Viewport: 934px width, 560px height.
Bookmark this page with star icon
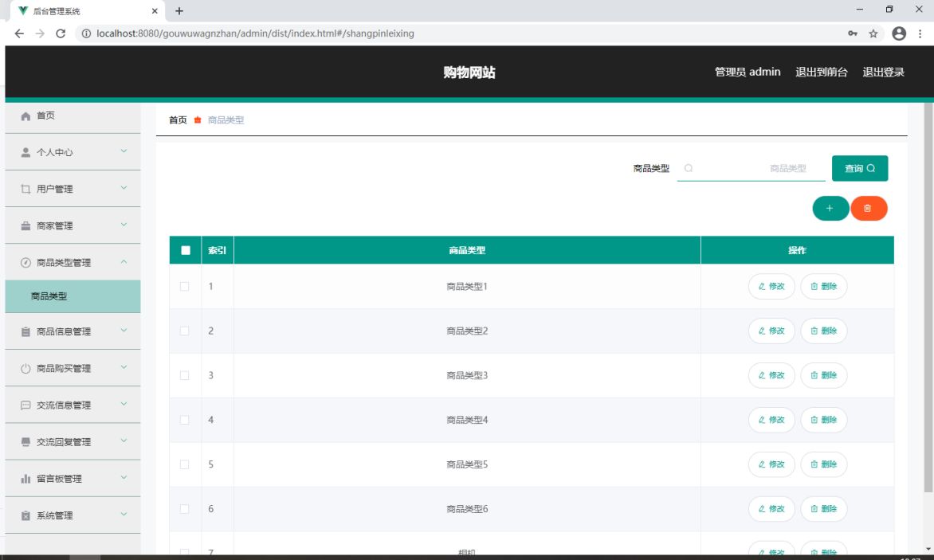click(873, 33)
